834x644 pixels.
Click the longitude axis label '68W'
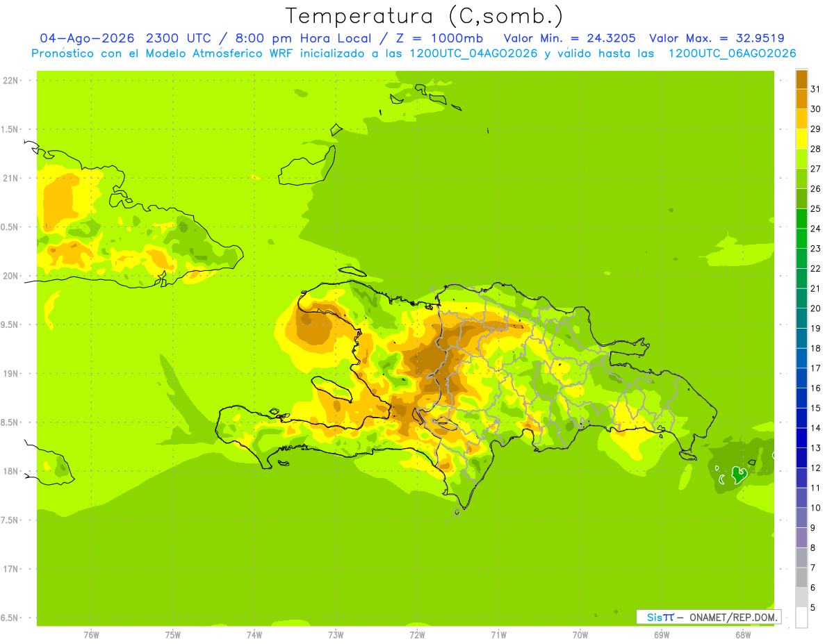(x=743, y=635)
